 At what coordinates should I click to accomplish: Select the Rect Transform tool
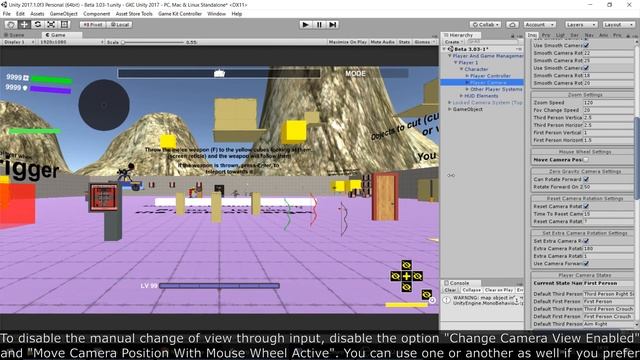pos(64,24)
